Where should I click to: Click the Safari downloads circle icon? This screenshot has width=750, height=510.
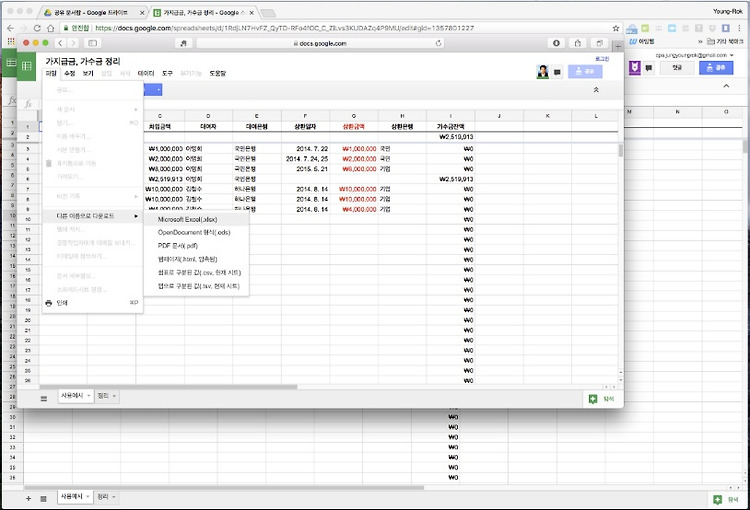pos(556,43)
